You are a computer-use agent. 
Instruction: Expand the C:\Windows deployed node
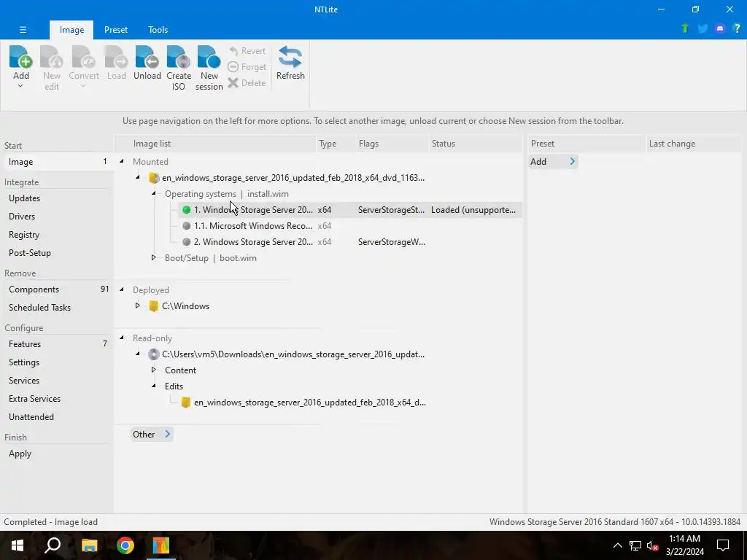pos(137,306)
